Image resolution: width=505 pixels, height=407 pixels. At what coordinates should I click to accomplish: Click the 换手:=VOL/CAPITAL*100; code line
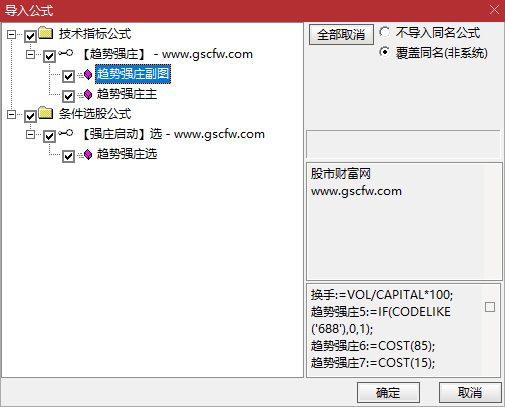(382, 295)
